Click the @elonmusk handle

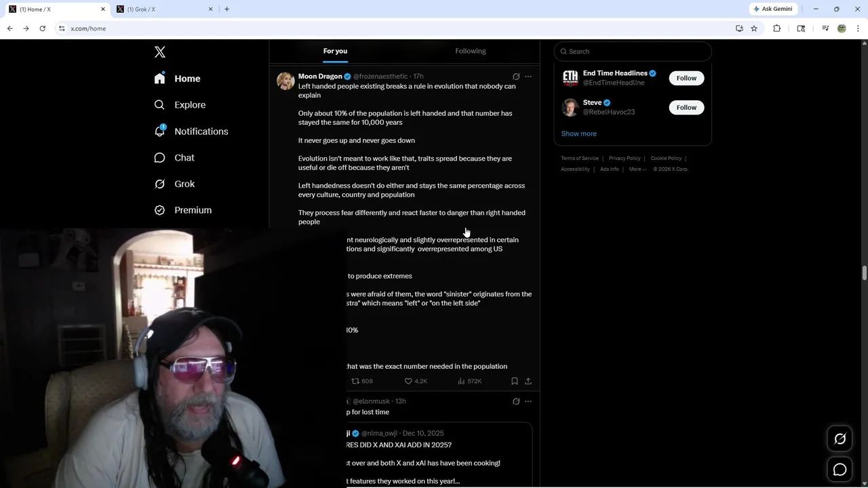pos(371,401)
